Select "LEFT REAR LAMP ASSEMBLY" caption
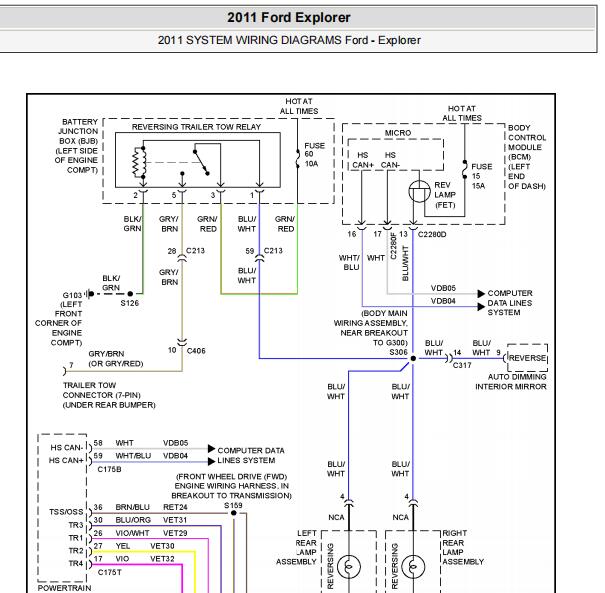The image size is (605, 593). (296, 547)
